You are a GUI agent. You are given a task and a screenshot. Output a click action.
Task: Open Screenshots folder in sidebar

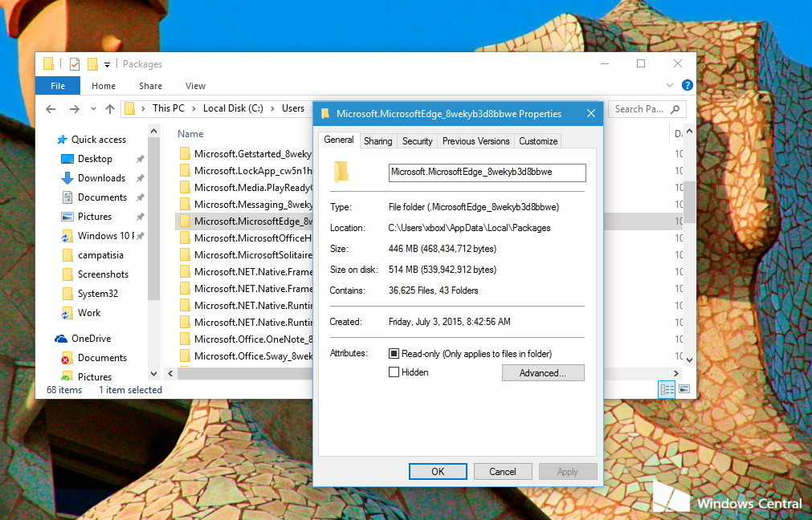103,274
